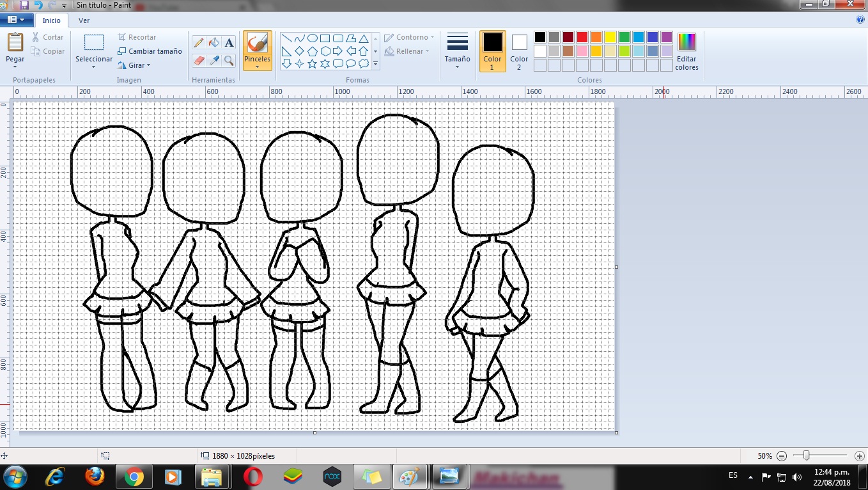Choose the Rounded rectangle shape

point(338,38)
